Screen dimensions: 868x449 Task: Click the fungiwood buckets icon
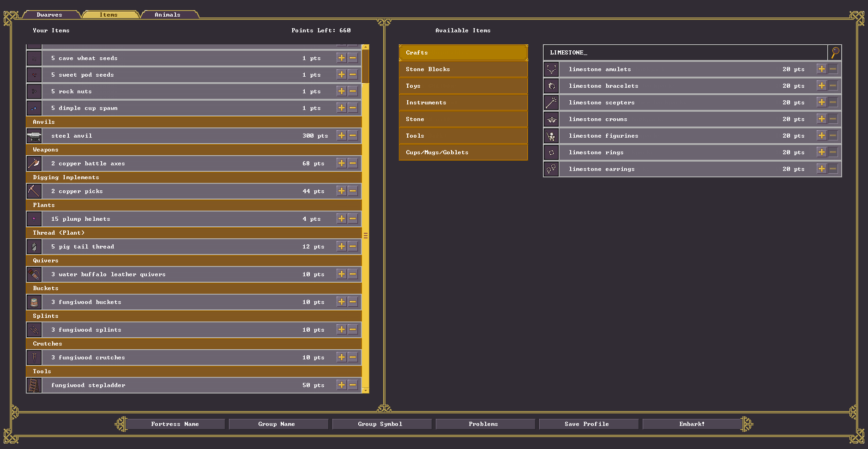[x=34, y=302]
